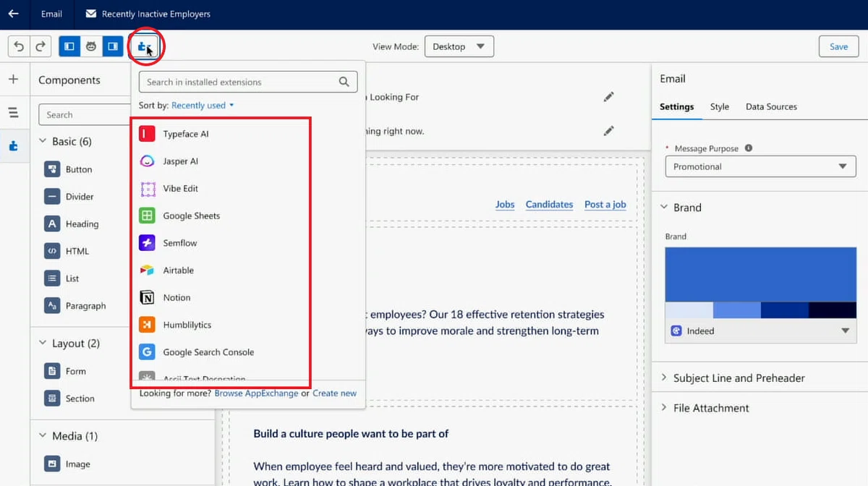Click the 'Build a culture' heading text
The width and height of the screenshot is (868, 486).
[x=351, y=434]
